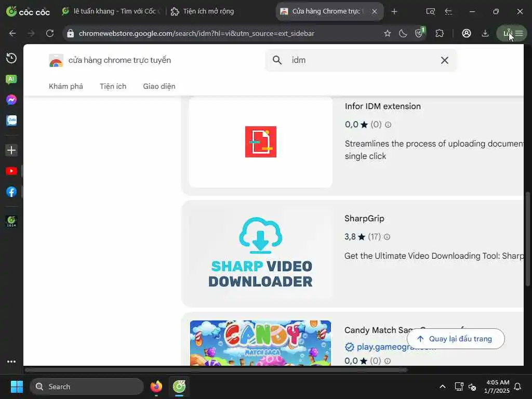The image size is (532, 399).
Task: Toggle dark mode moon icon
Action: (x=403, y=33)
